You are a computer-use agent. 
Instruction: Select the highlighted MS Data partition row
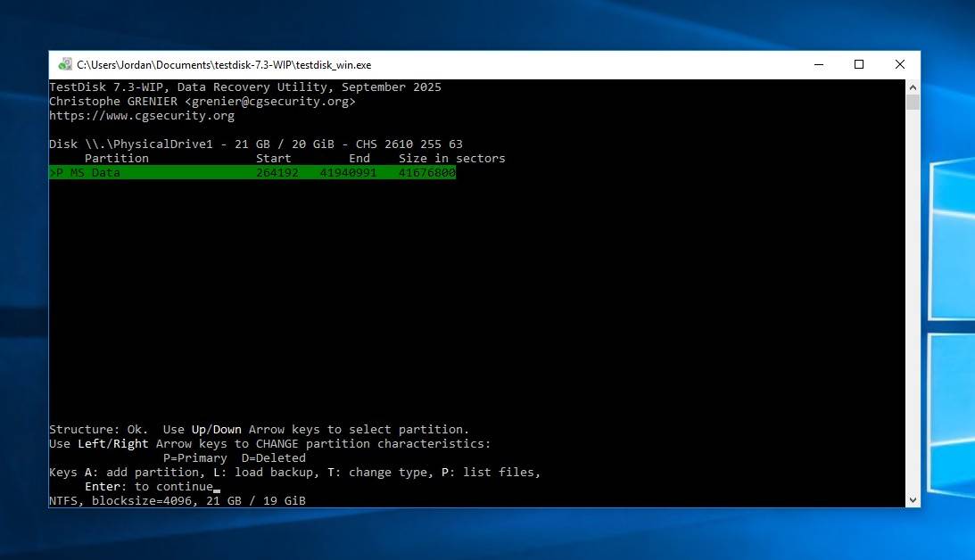[252, 173]
